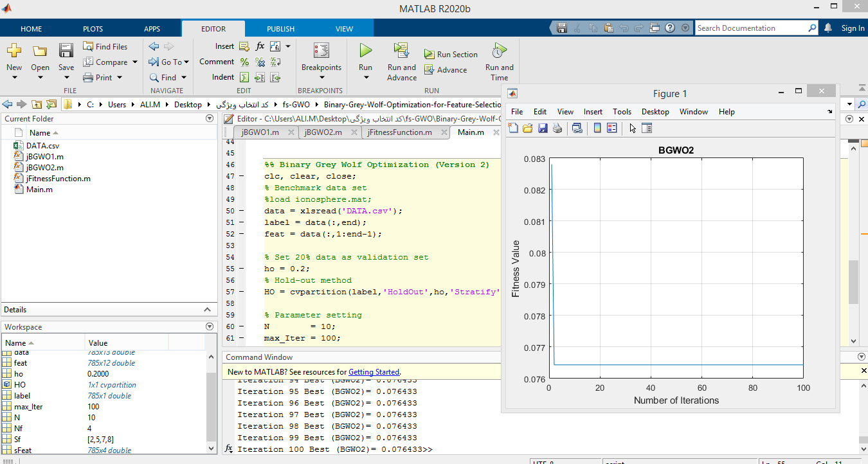Viewport: 868px width, 464px height.
Task: Expand the Go To dropdown
Action: pyautogui.click(x=186, y=62)
